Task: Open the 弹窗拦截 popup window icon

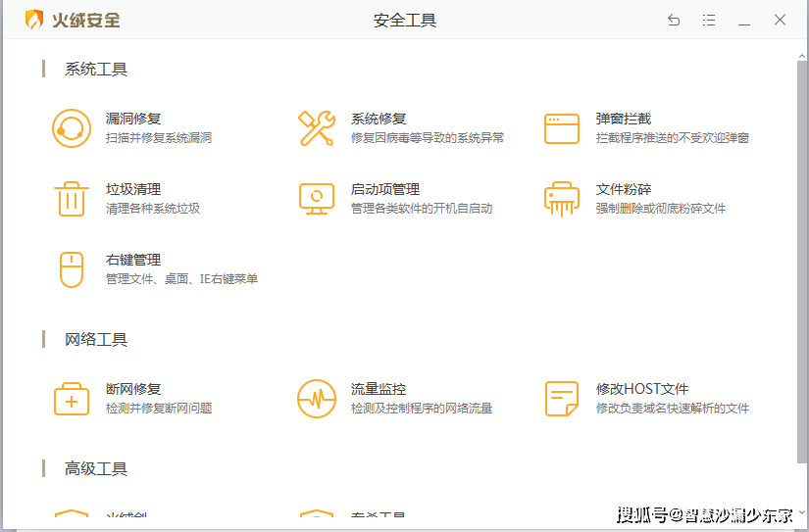Action: tap(561, 129)
